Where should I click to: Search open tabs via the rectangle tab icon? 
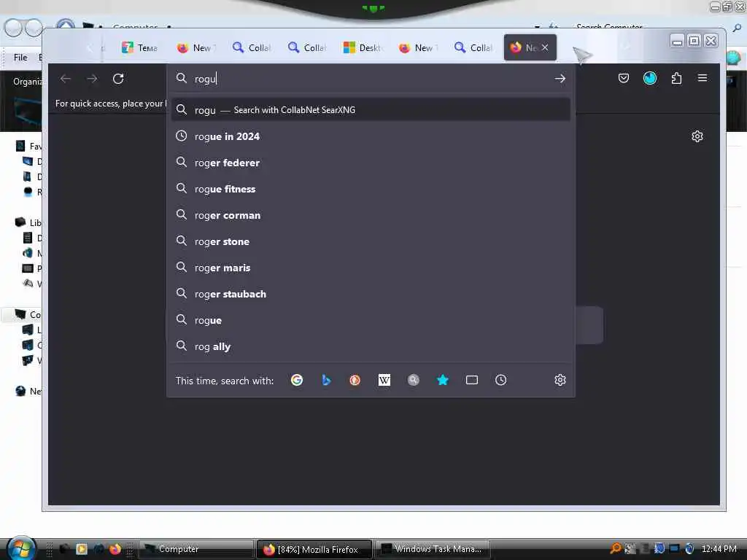[472, 380]
